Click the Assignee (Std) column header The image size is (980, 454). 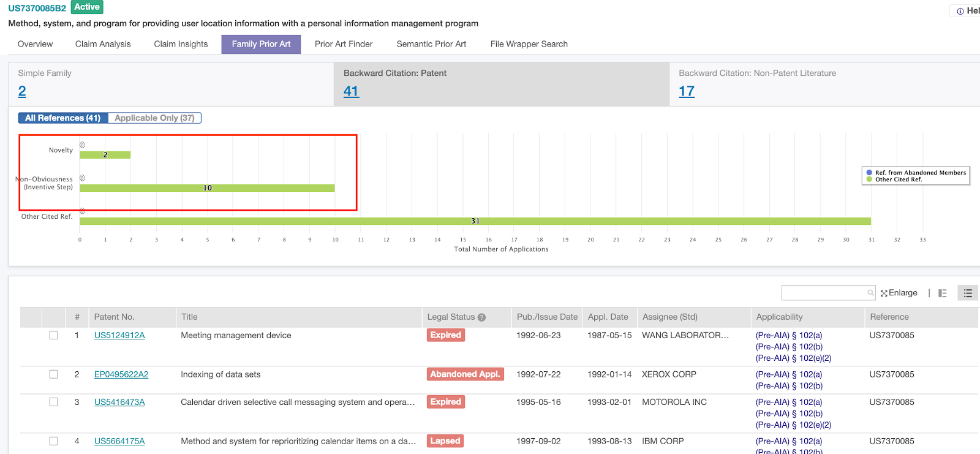(x=670, y=317)
